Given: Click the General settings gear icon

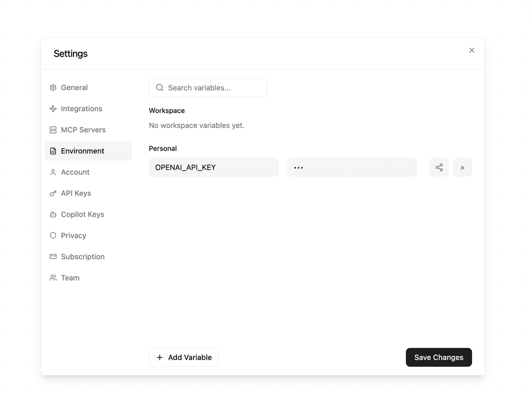Looking at the screenshot, I should click(x=53, y=87).
